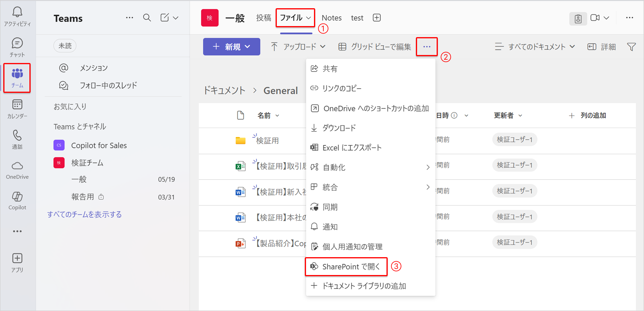The height and width of the screenshot is (311, 644).
Task: Select OneDrive へのショートカットの追加
Action: click(x=370, y=108)
